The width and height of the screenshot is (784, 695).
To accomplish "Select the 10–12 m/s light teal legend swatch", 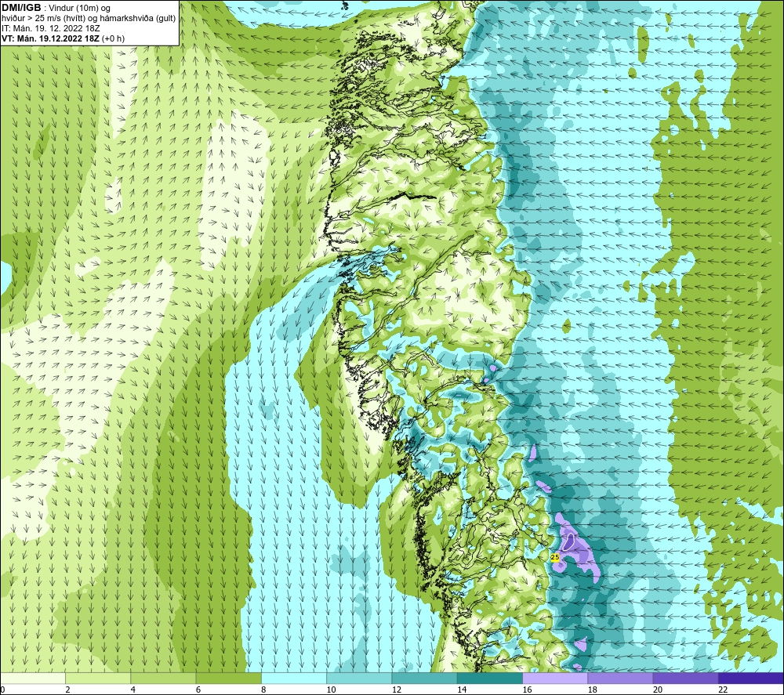I will pyautogui.click(x=359, y=678).
